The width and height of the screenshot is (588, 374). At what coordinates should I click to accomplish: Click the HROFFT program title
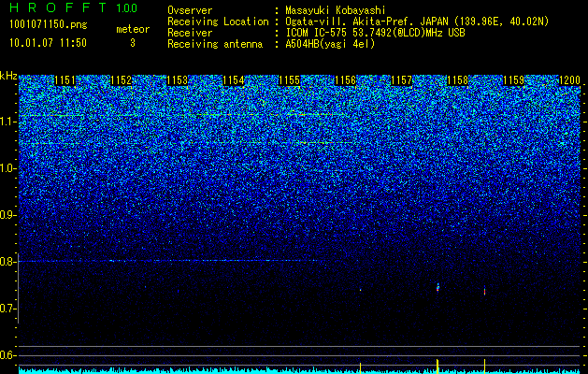59,7
